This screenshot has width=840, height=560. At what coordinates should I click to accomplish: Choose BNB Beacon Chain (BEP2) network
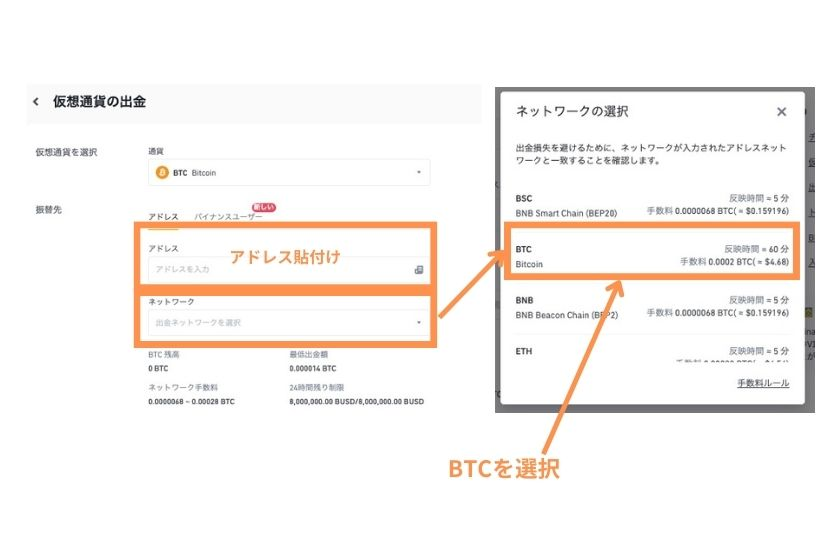652,307
